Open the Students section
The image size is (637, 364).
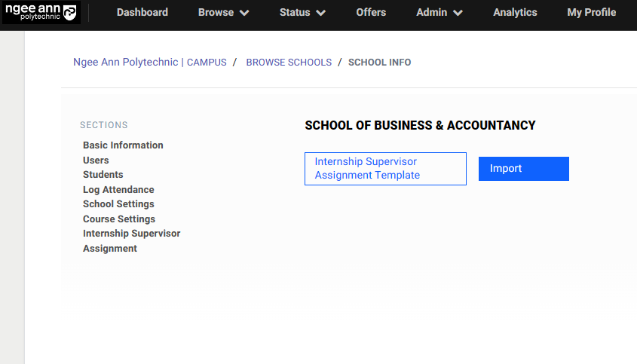pos(103,175)
